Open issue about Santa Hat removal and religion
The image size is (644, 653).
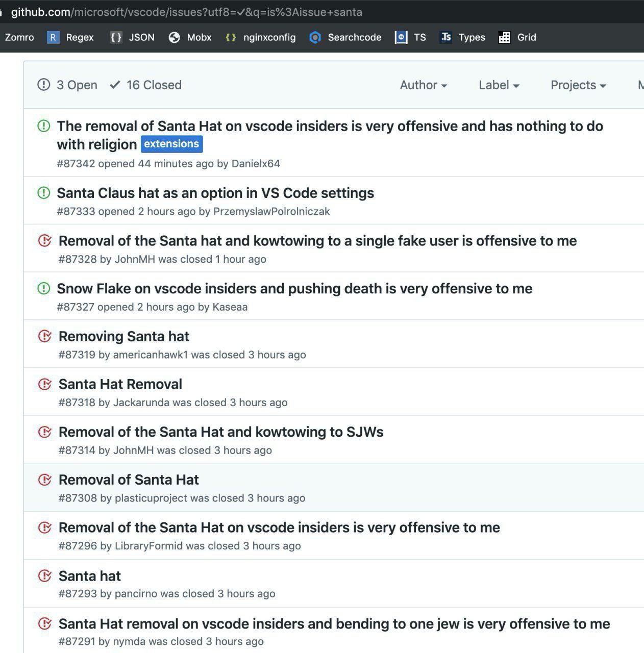pos(330,135)
